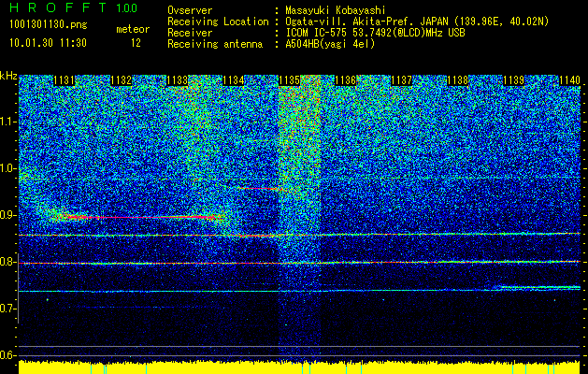
Task: Click the date text 10.01.30 11:30
Action: coord(48,43)
